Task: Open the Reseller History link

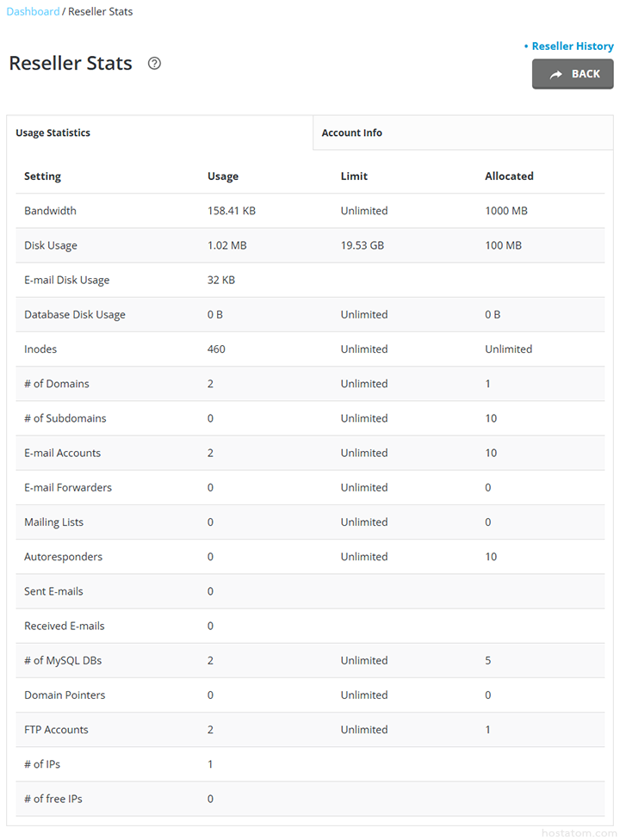Action: (572, 46)
